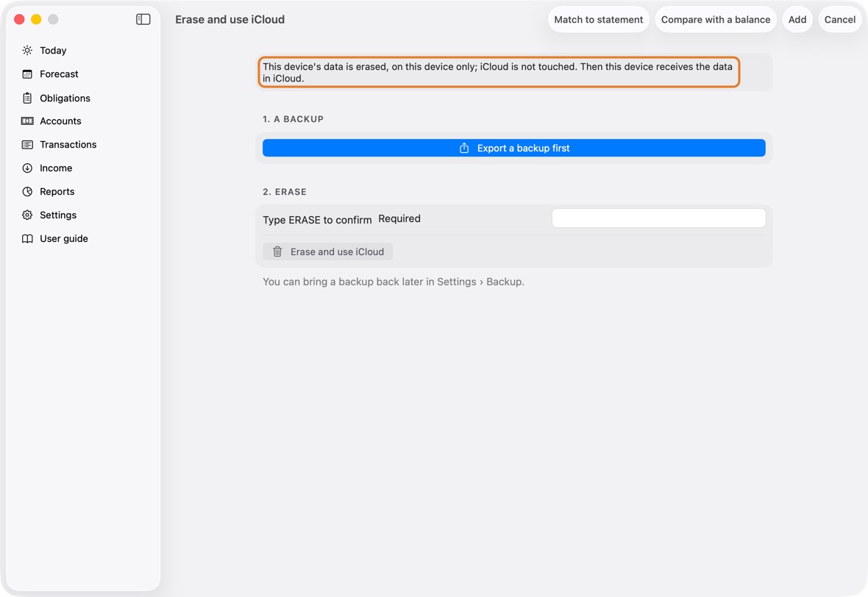Viewport: 868px width, 597px height.
Task: Click the share icon on the export button
Action: pos(464,148)
